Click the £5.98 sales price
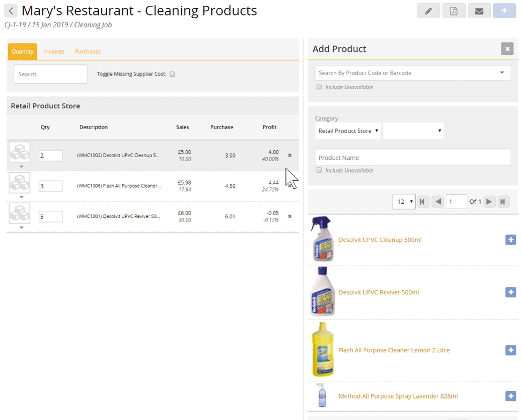Screen dimensions: 522x420 coord(185,182)
